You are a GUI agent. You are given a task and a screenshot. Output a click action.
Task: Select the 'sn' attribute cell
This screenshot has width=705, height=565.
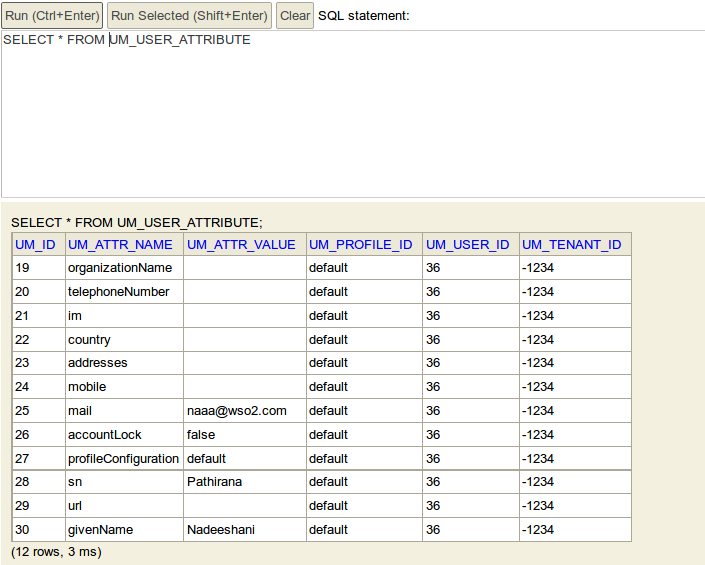(x=125, y=482)
